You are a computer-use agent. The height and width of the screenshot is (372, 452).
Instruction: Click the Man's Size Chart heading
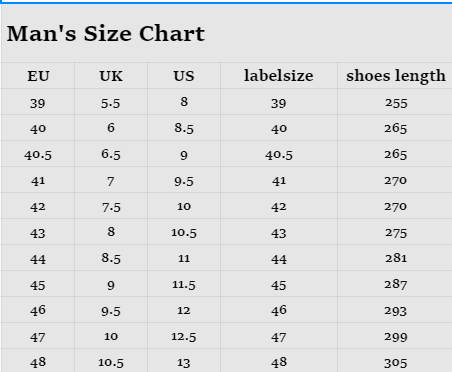[x=106, y=34]
